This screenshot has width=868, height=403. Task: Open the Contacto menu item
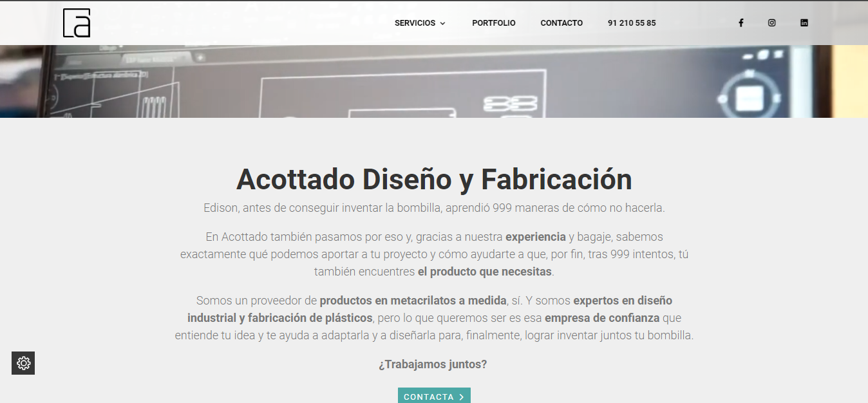(561, 23)
